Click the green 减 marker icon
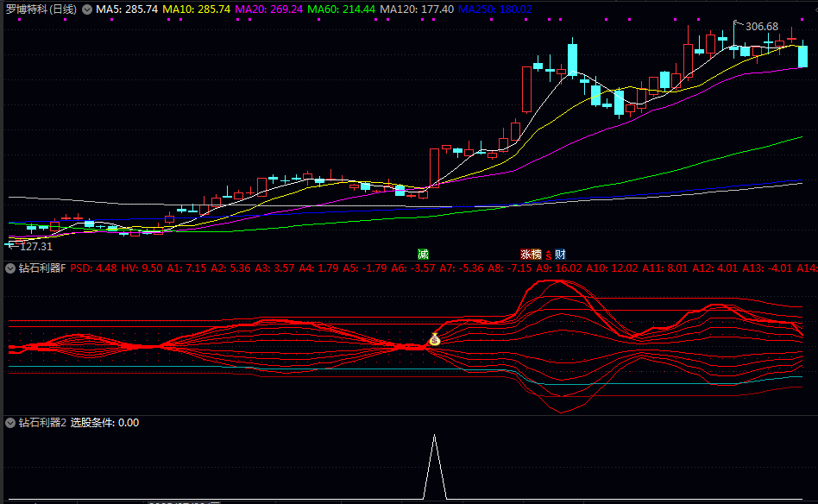Viewport: 818px width, 504px height. 423,255
